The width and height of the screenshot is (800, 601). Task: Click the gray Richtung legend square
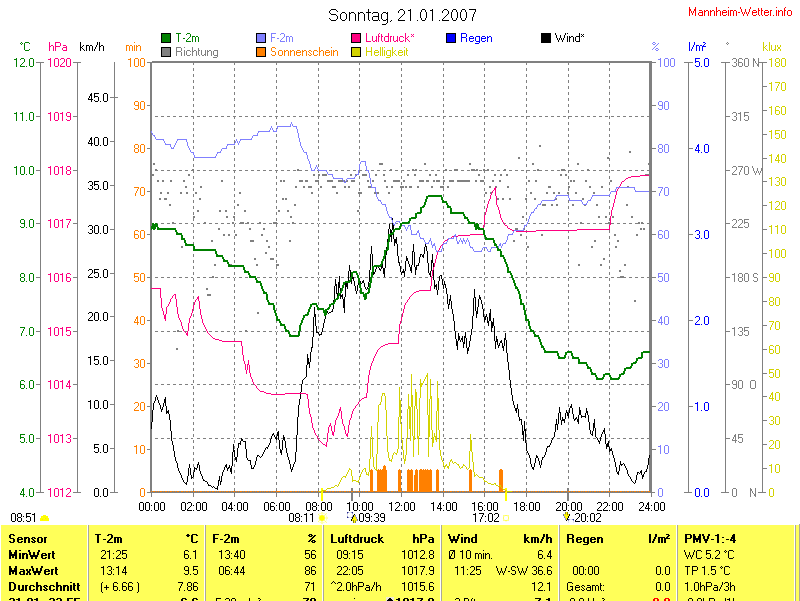166,51
